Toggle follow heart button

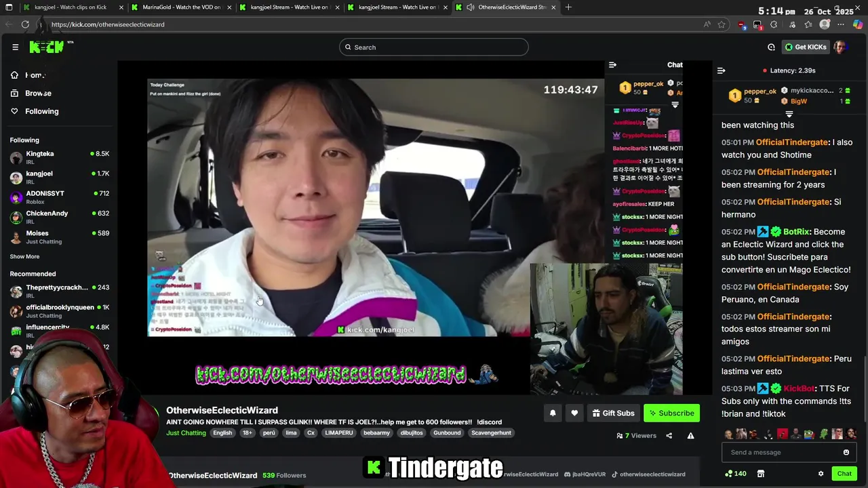574,413
